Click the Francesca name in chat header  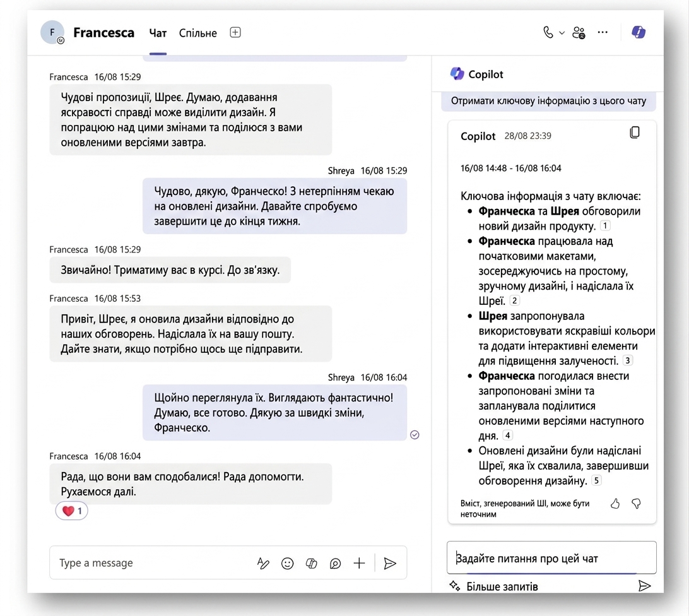[103, 33]
